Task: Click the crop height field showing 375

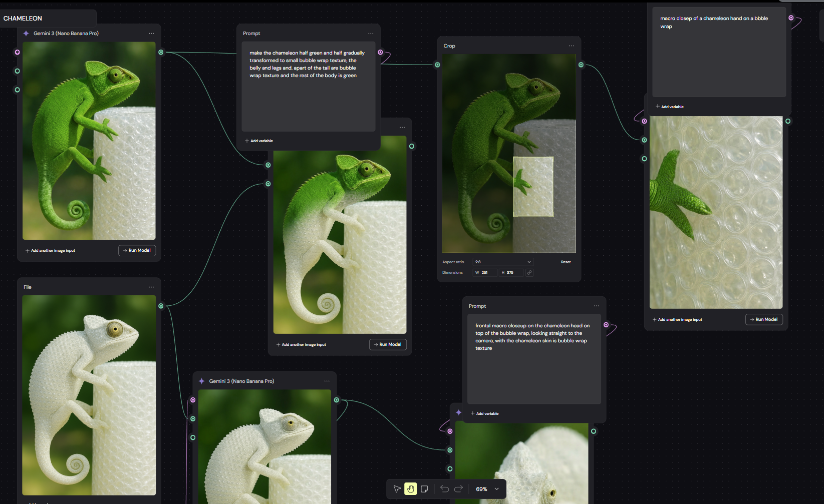Action: click(511, 272)
